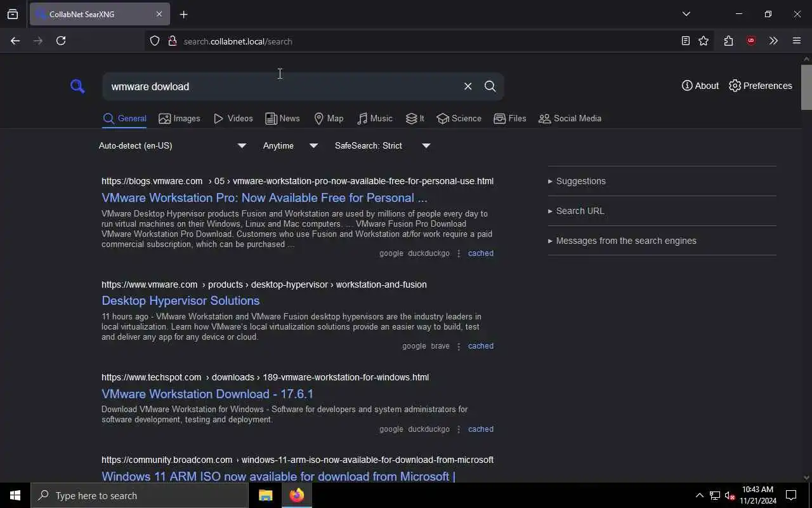
Task: Open the tracking protection shield icon
Action: pyautogui.click(x=155, y=41)
